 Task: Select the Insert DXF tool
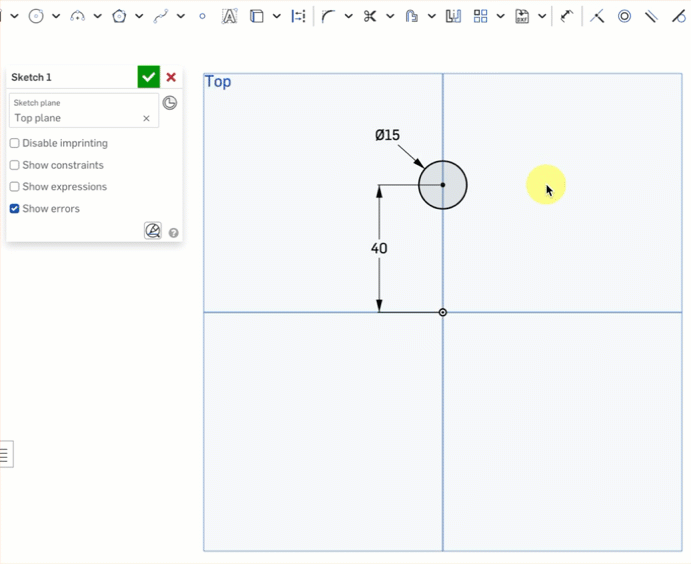point(522,16)
